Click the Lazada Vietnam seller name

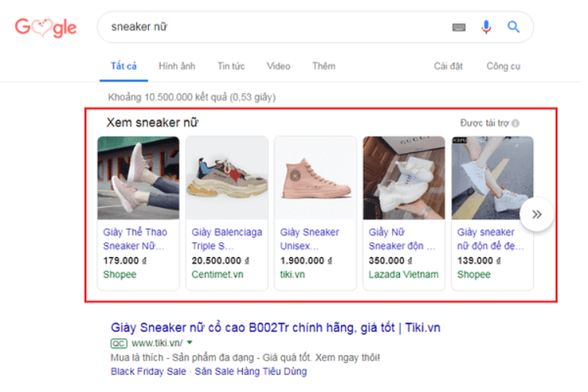[x=403, y=274]
